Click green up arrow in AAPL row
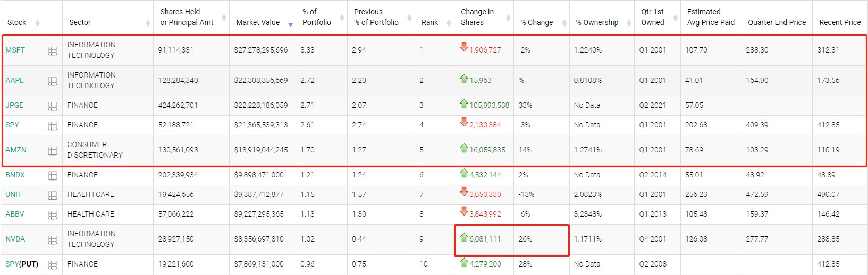Viewport: 868px width, 275px height. click(464, 78)
